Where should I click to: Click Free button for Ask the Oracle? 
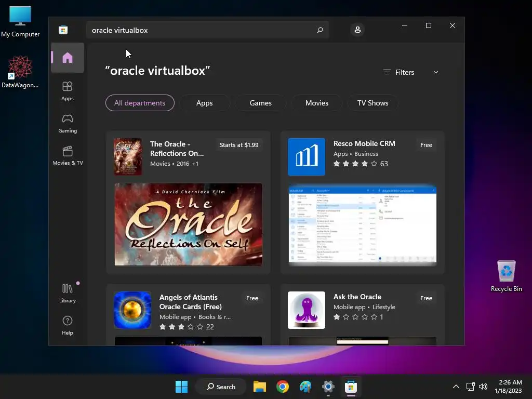[x=426, y=298]
